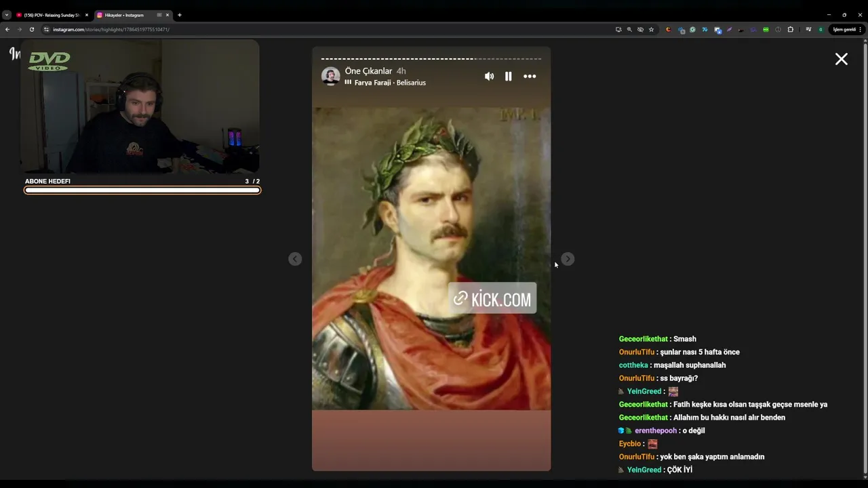Click the crossed-eye privacy icon in address bar
Image resolution: width=868 pixels, height=488 pixels.
(640, 29)
